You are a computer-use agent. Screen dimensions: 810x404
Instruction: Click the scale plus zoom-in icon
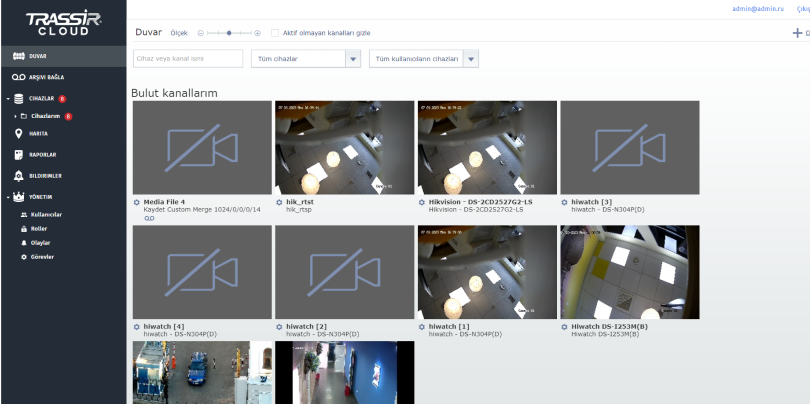tap(257, 33)
